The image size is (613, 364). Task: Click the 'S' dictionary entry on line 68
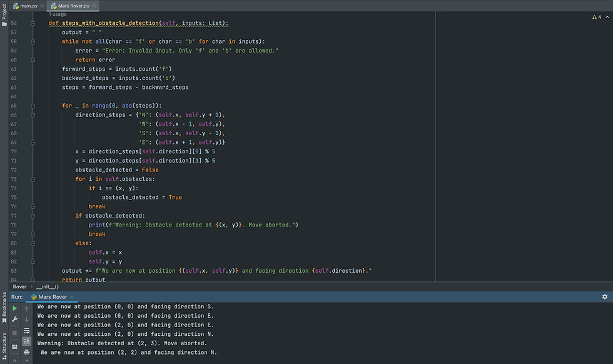tap(182, 133)
